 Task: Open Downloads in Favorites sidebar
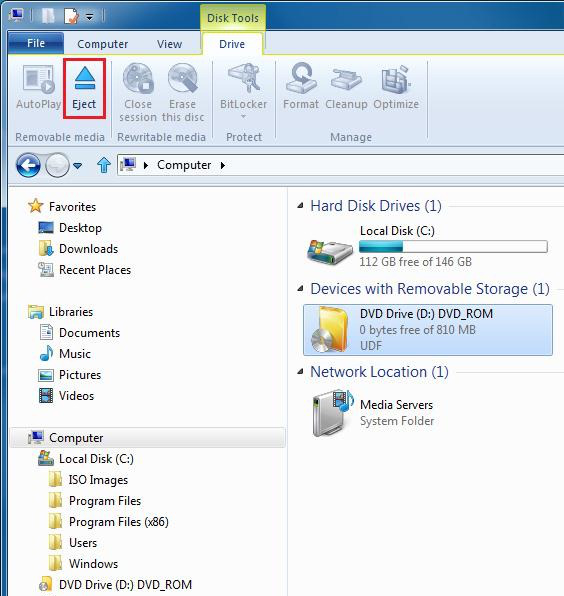coord(88,249)
